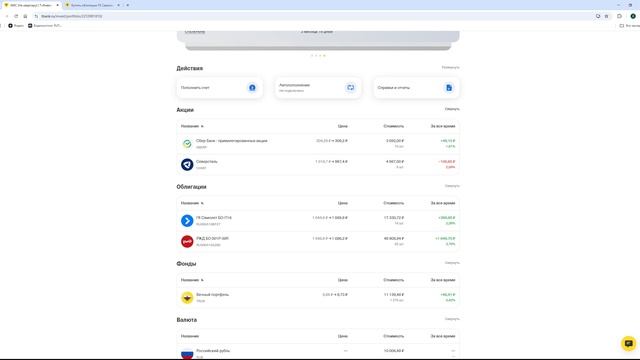Click the Стоимость header in Акции table
The height and width of the screenshot is (360, 640).
point(393,126)
